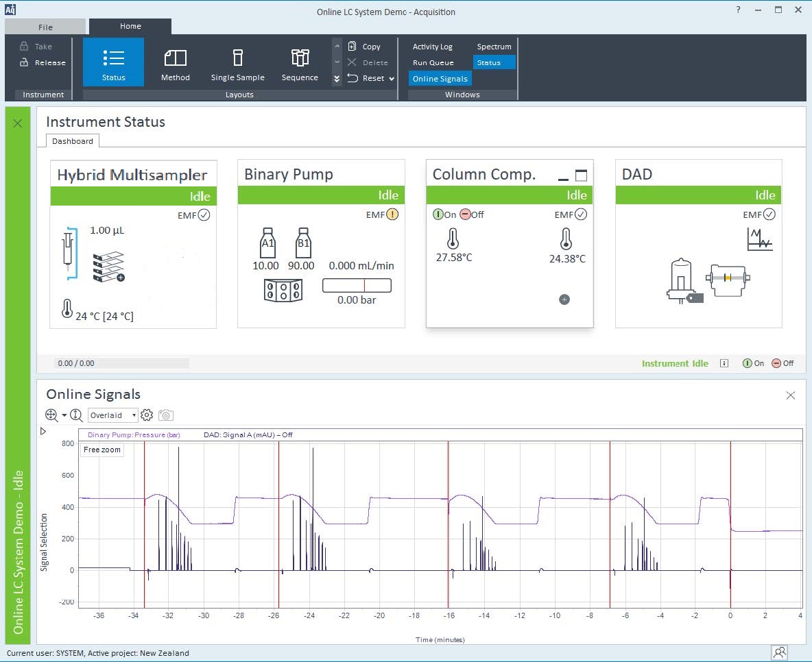Image resolution: width=812 pixels, height=662 pixels.
Task: Expand the zoom tool dropdown arrow
Action: 63,415
